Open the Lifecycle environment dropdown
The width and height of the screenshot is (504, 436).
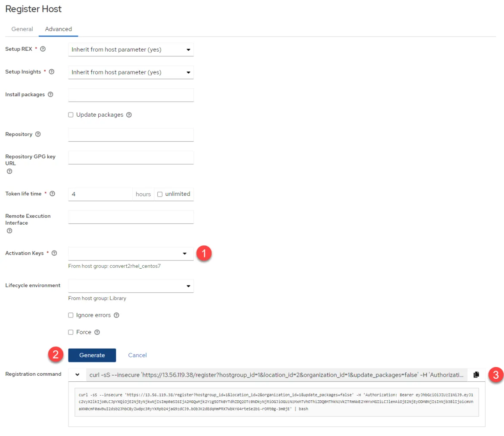[x=131, y=286]
